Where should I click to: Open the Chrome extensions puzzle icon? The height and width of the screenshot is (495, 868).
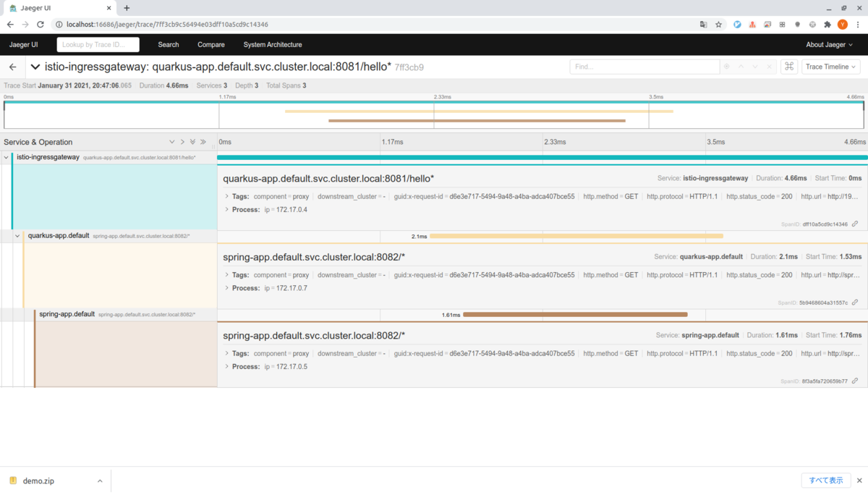pos(827,24)
